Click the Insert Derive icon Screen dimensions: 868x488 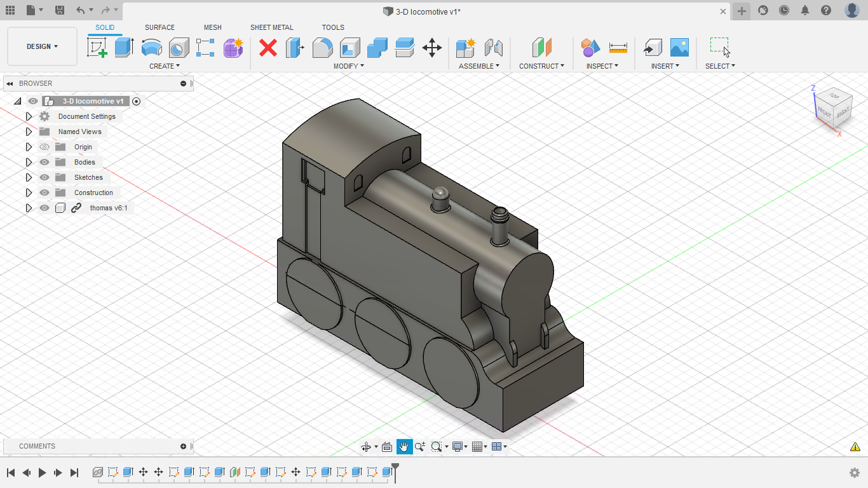click(652, 48)
